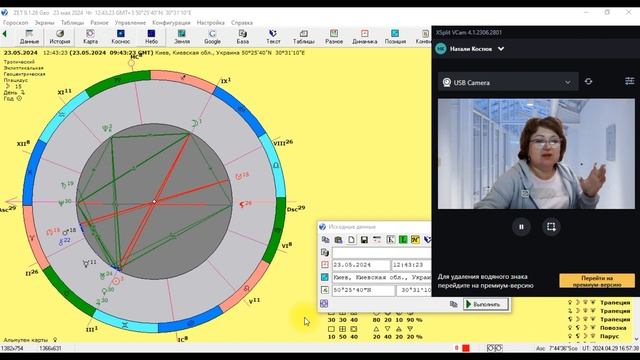Click the green back arrow in toolbar
Screen dimensions: 640x360
pos(5,34)
